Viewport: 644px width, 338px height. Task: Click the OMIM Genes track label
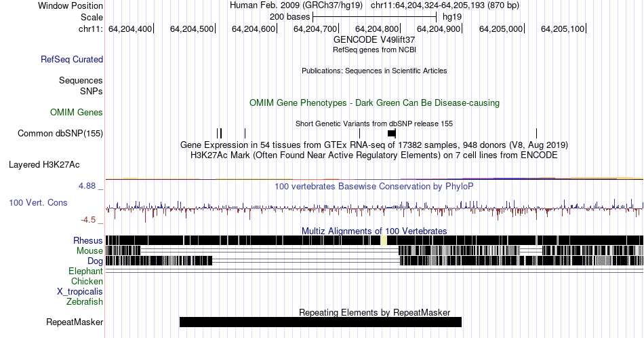pyautogui.click(x=77, y=112)
